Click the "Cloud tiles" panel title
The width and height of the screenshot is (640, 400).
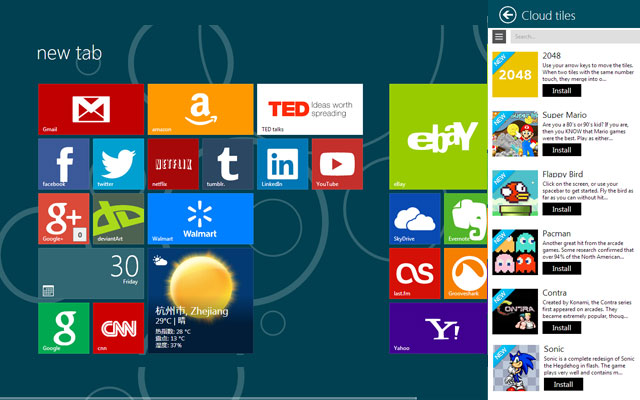click(548, 16)
